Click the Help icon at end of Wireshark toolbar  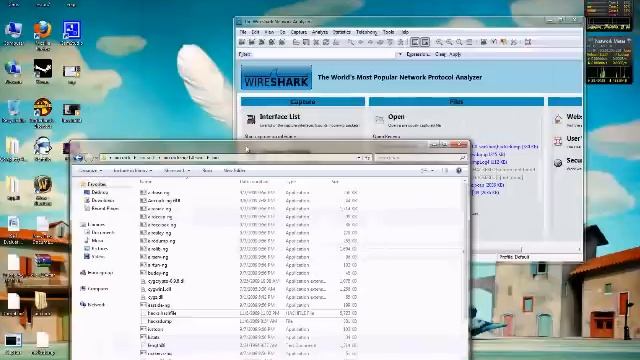point(528,42)
